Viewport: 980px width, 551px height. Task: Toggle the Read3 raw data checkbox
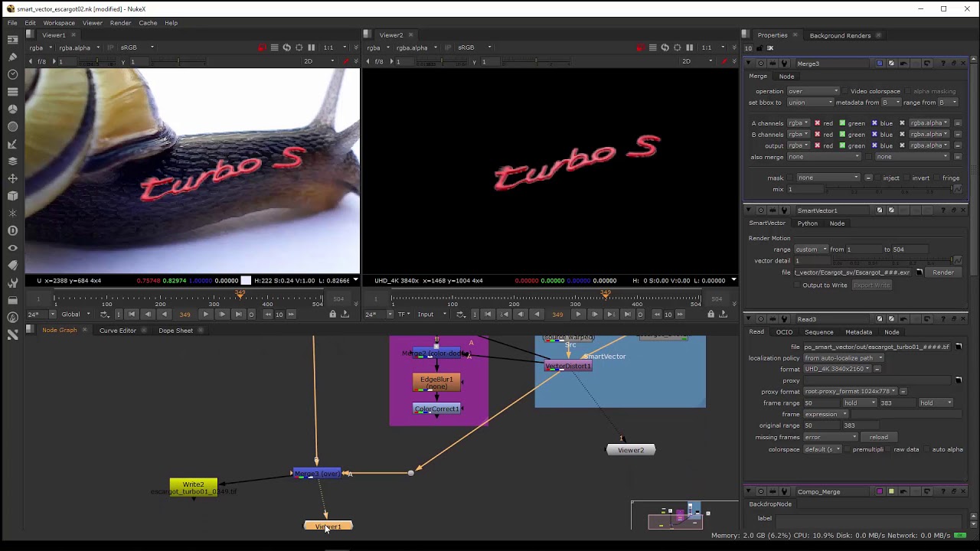coord(887,450)
